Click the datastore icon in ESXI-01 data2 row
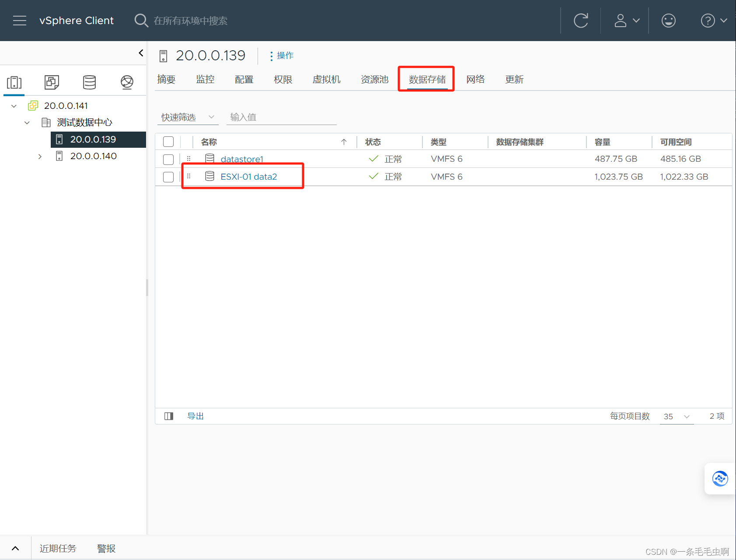 click(x=210, y=176)
